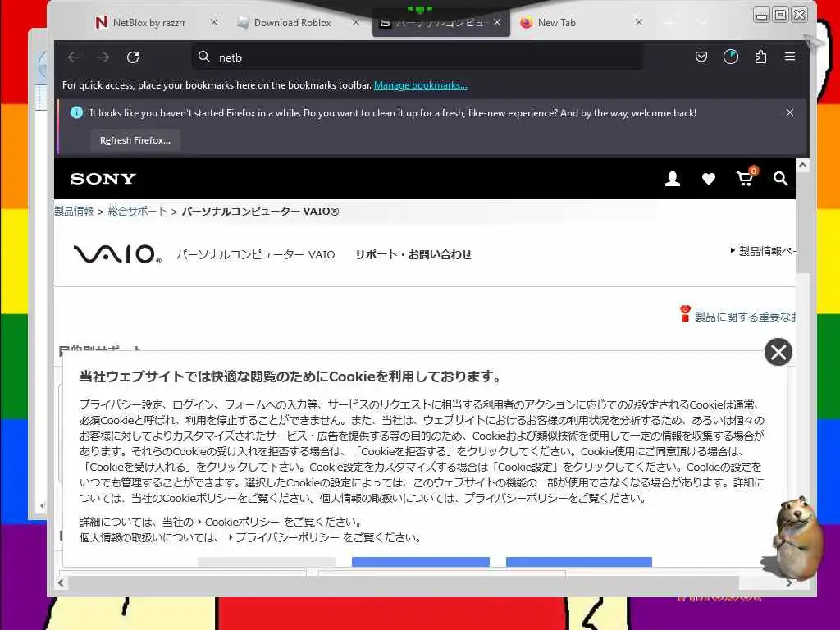Click the パーソナルコンピューター VAIO title text
The height and width of the screenshot is (630, 840).
(x=256, y=255)
